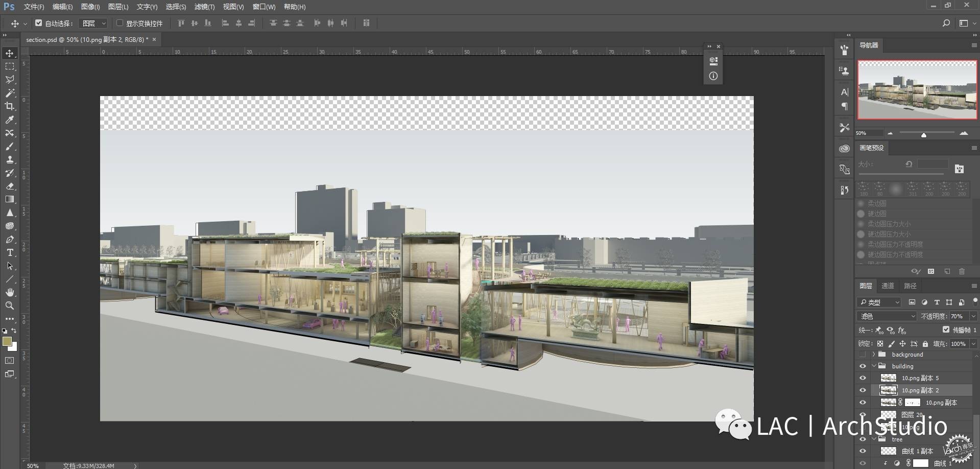
Task: Click the lock transparent pixels icon
Action: tap(880, 344)
